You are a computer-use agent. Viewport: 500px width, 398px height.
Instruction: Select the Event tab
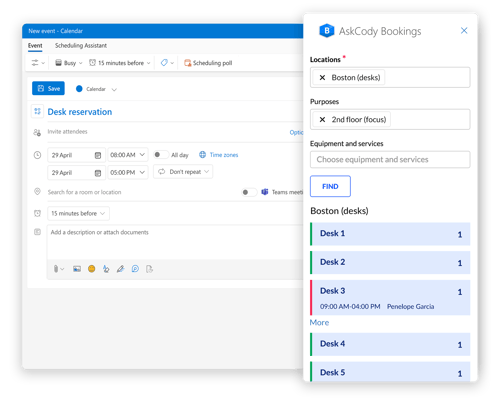(35, 45)
